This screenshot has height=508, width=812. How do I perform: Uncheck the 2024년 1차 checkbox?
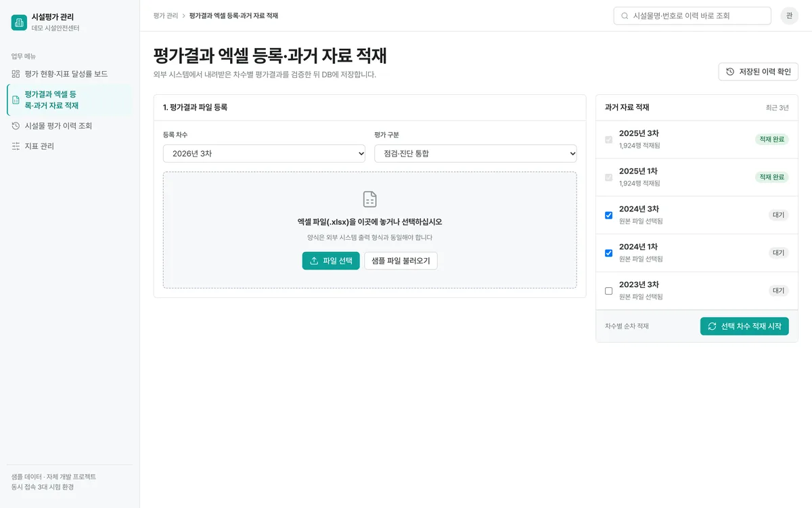coord(608,253)
